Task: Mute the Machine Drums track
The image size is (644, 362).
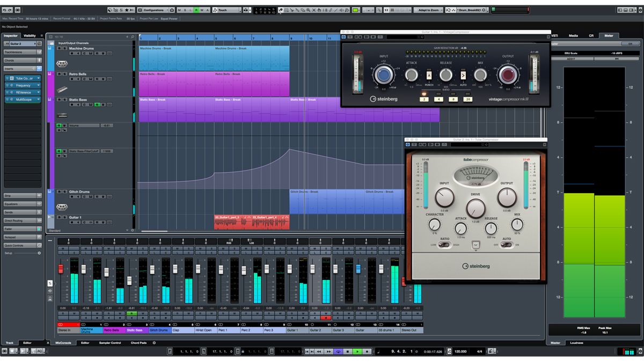Action: click(59, 48)
